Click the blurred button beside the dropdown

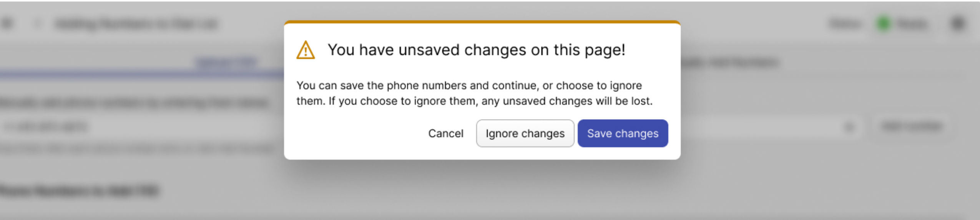click(x=911, y=126)
